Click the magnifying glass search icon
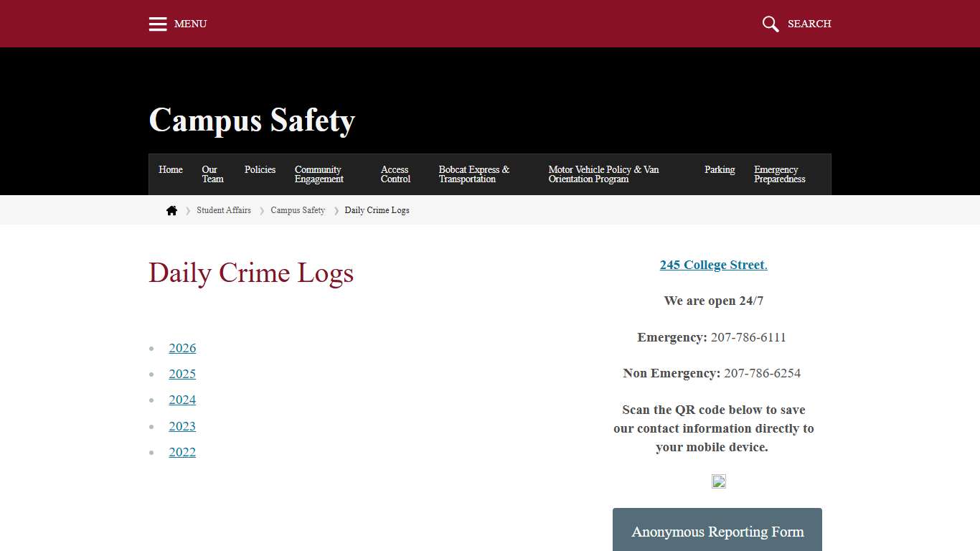This screenshot has width=980, height=551. (770, 24)
